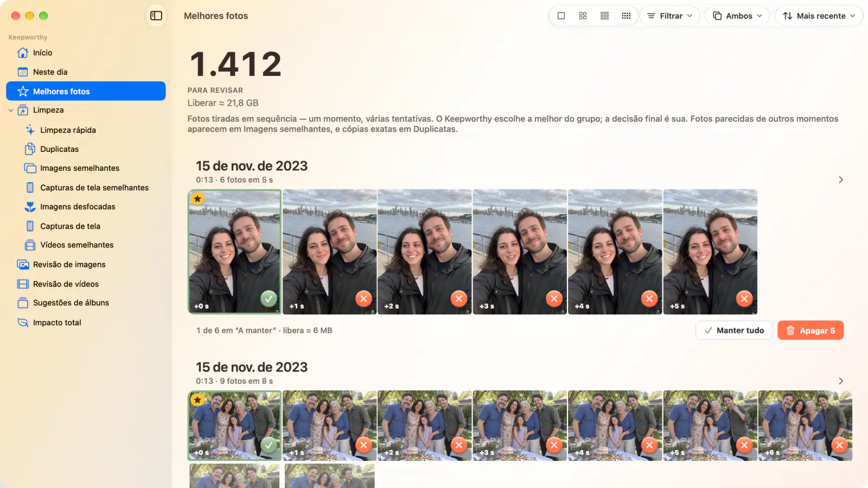Viewport: 868px width, 488px height.
Task: Click the gold star badge on family photo
Action: click(197, 400)
